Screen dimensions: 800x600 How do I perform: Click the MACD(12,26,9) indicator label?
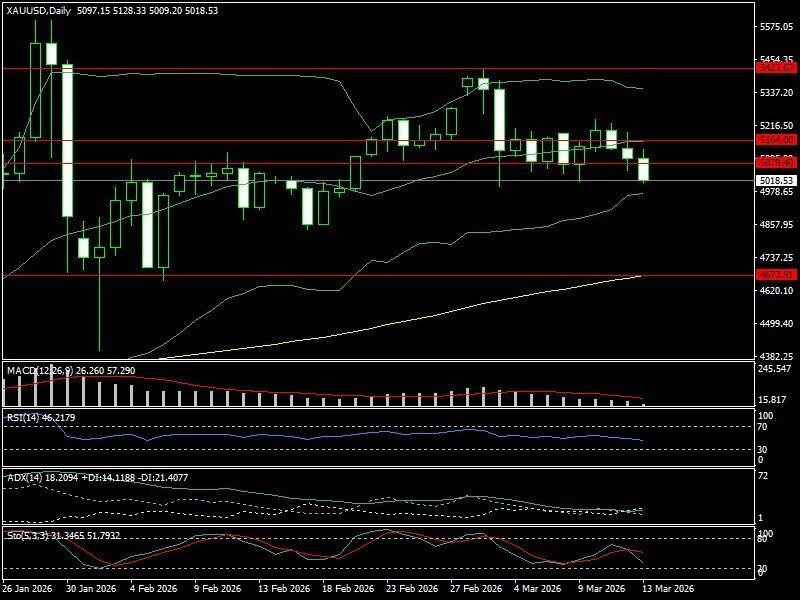[40, 370]
